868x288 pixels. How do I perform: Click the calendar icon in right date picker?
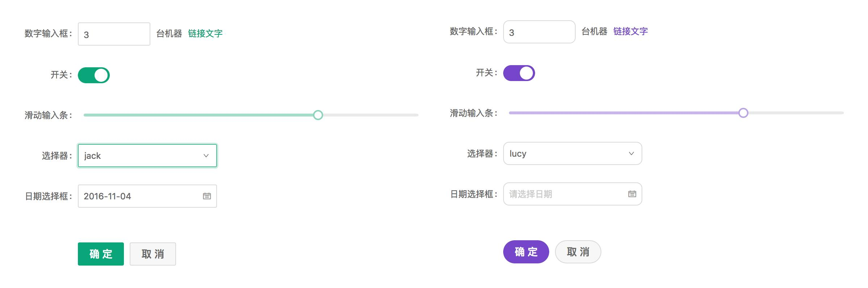point(632,194)
